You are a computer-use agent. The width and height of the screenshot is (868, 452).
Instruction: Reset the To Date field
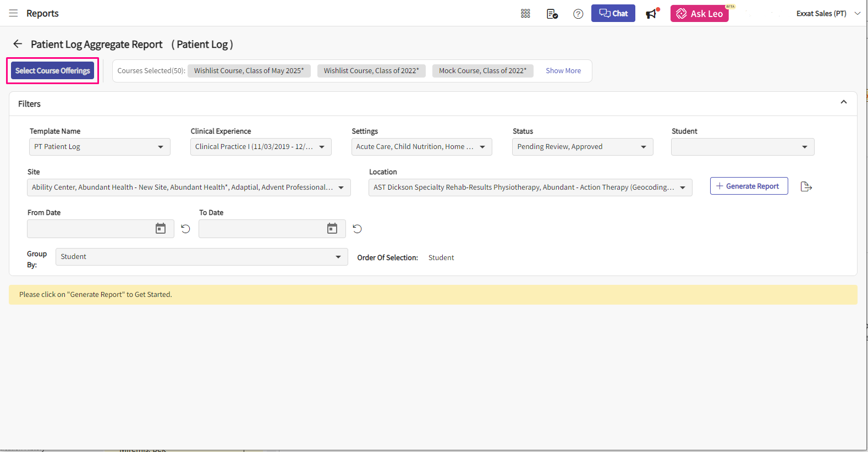pos(357,229)
